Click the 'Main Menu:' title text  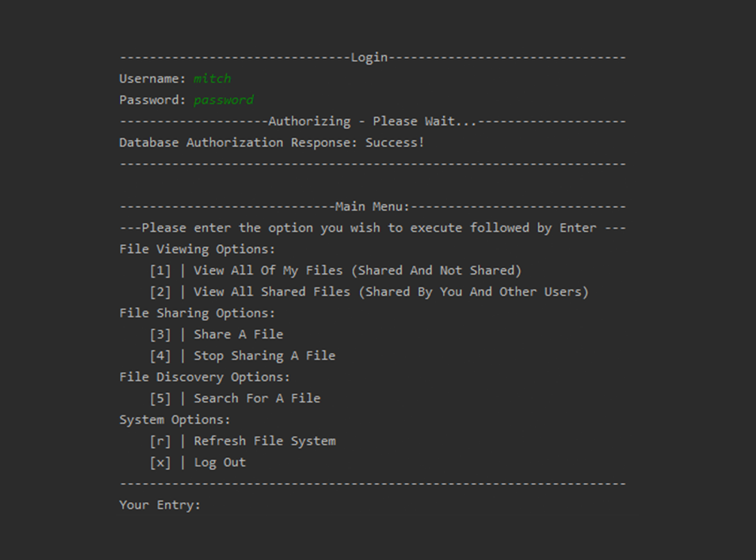[372, 207]
